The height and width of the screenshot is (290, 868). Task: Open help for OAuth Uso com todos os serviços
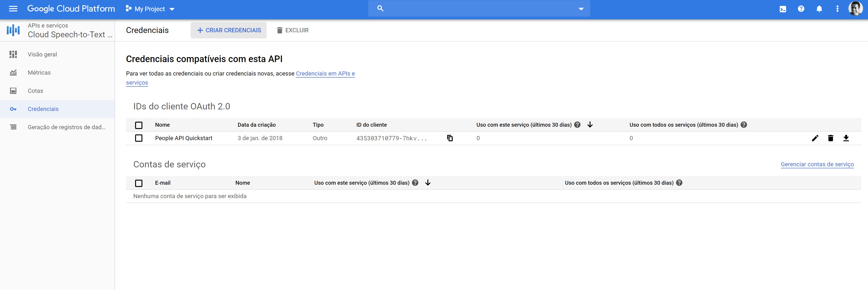click(x=744, y=125)
